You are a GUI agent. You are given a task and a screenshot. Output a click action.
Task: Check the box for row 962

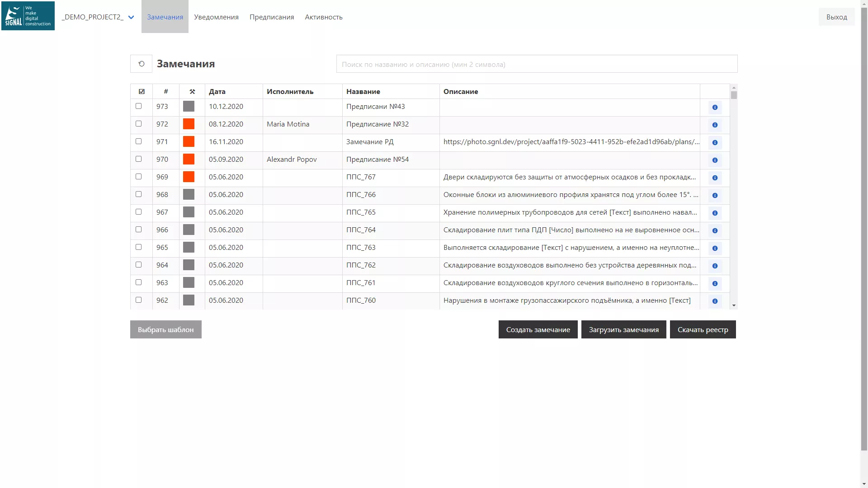pos(139,300)
